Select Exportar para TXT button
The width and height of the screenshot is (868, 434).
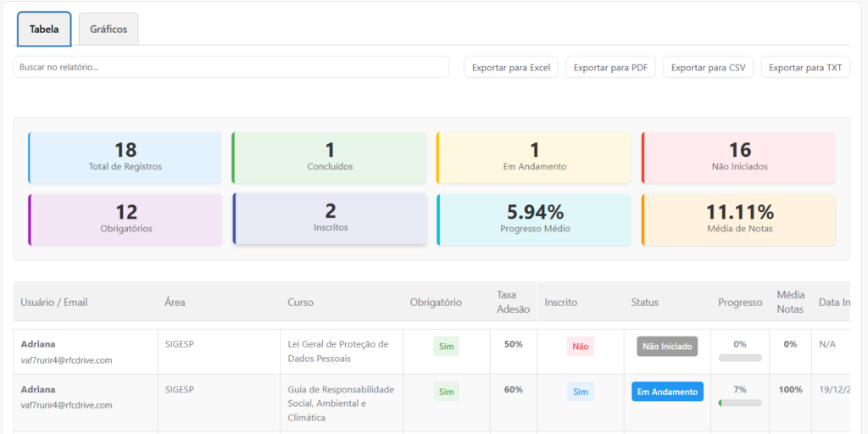pos(804,68)
